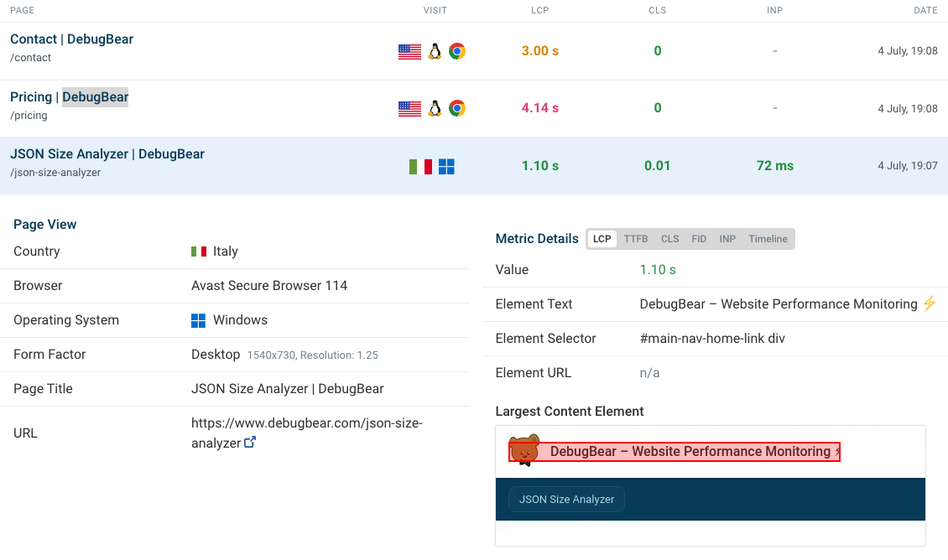Image resolution: width=948 pixels, height=560 pixels.
Task: Open the URL via external link icon
Action: [x=250, y=442]
